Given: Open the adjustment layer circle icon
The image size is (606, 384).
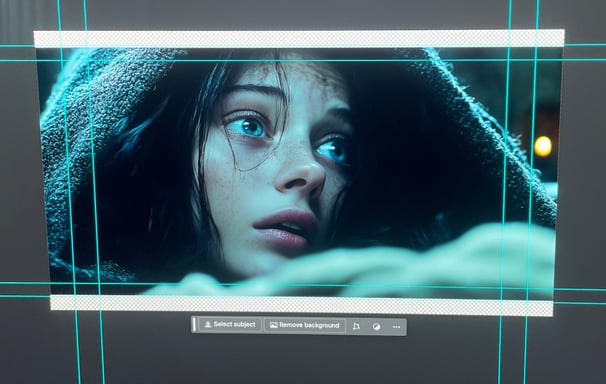Looking at the screenshot, I should [376, 327].
